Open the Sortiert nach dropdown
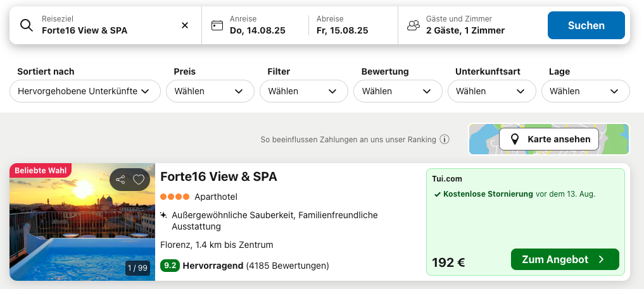Image resolution: width=644 pixels, height=289 pixels. [x=84, y=91]
